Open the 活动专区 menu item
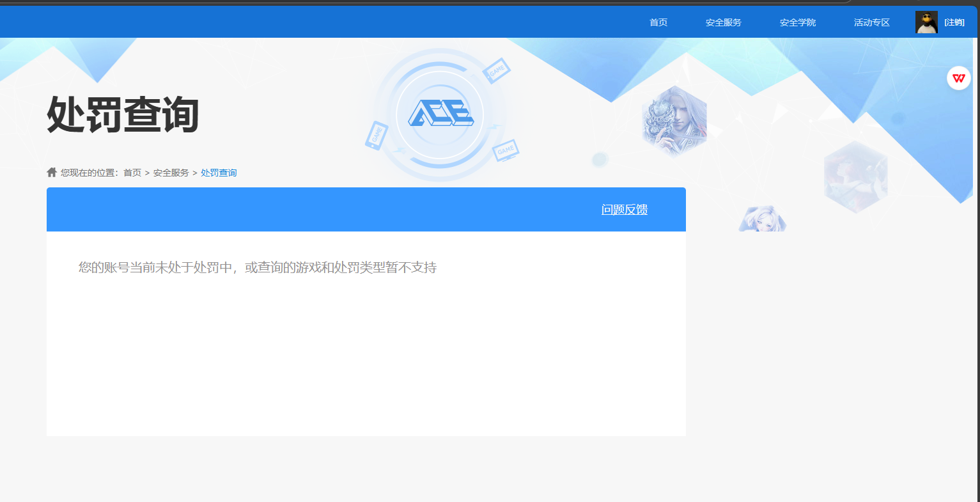Screen dimensions: 980x502 point(871,22)
